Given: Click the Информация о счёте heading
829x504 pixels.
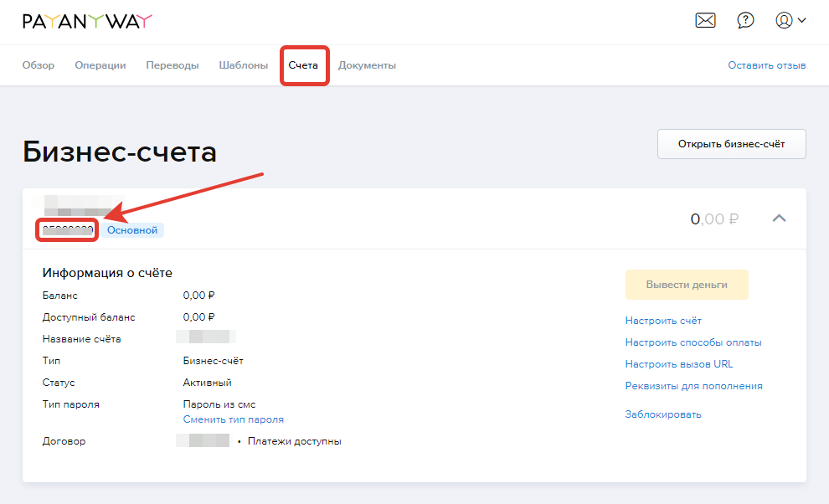Looking at the screenshot, I should coord(107,273).
